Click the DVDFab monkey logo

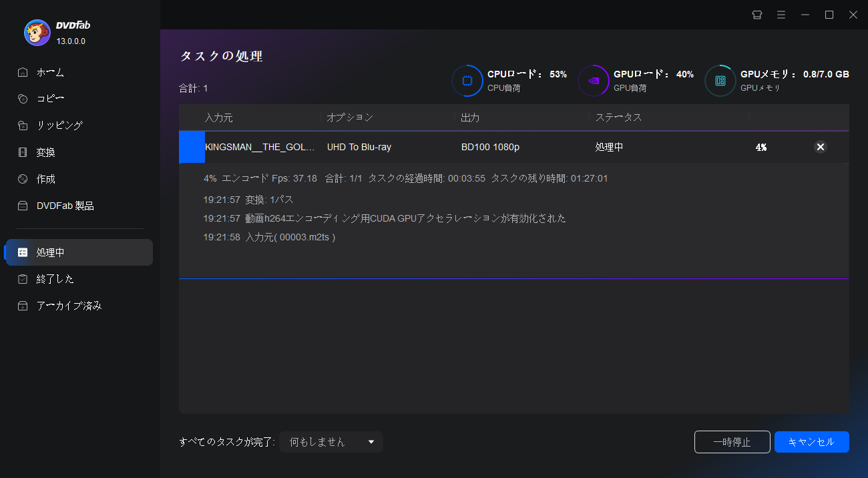37,32
